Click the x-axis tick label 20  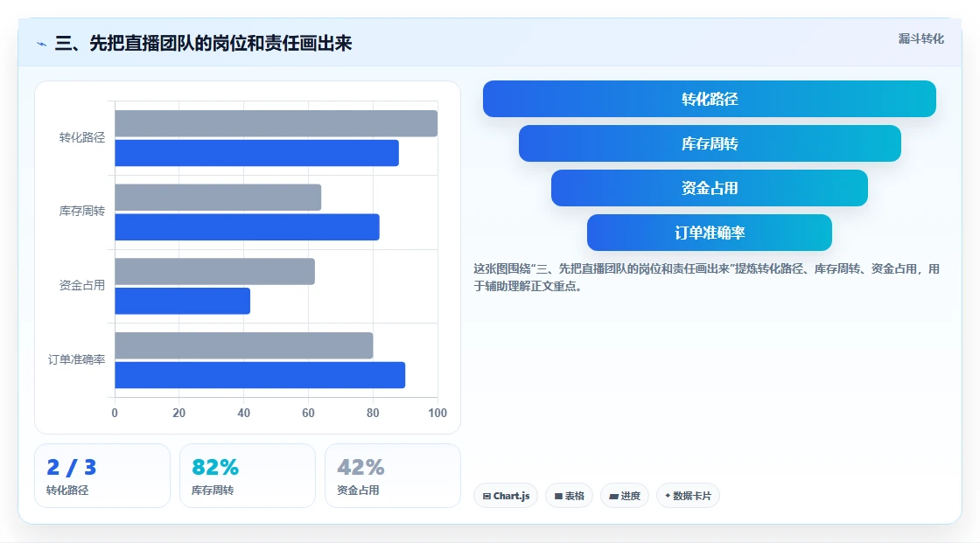(x=178, y=413)
